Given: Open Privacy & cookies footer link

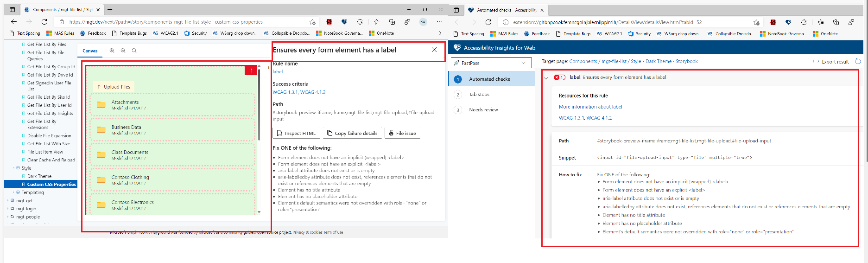Looking at the screenshot, I should tap(307, 232).
